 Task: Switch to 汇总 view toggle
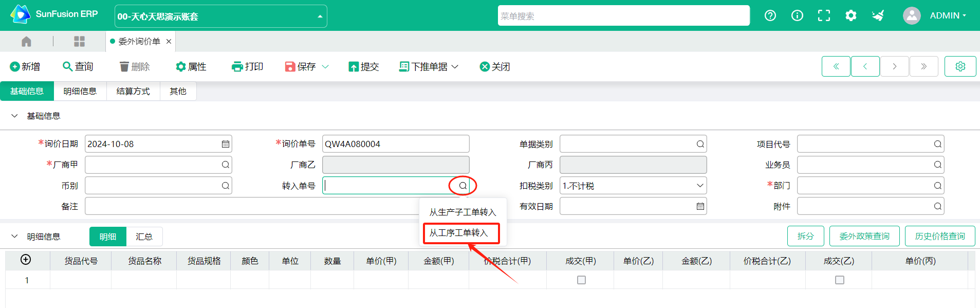tap(144, 237)
